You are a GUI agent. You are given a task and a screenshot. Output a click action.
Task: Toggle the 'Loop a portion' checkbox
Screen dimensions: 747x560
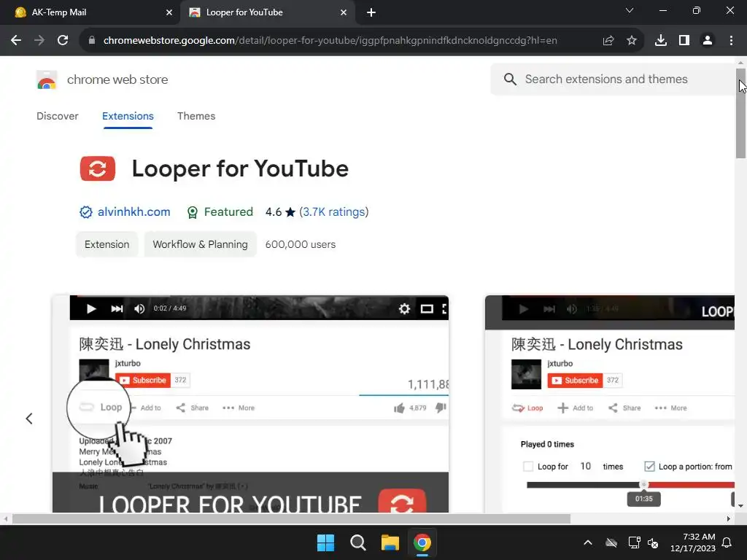click(x=649, y=467)
